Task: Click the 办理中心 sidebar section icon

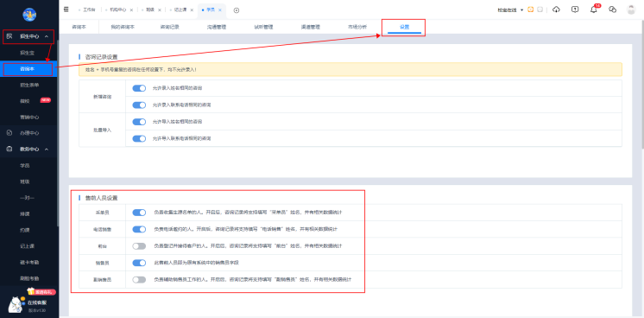Action: [9, 133]
